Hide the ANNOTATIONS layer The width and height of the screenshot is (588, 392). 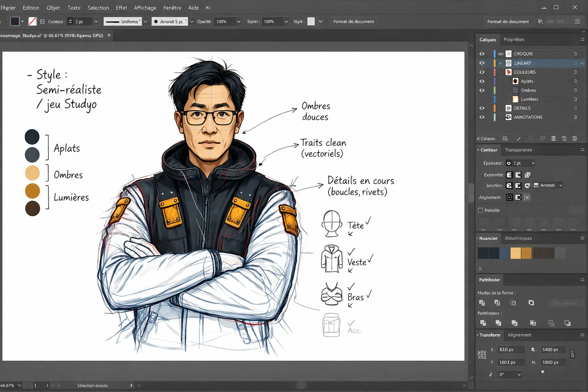coord(482,117)
